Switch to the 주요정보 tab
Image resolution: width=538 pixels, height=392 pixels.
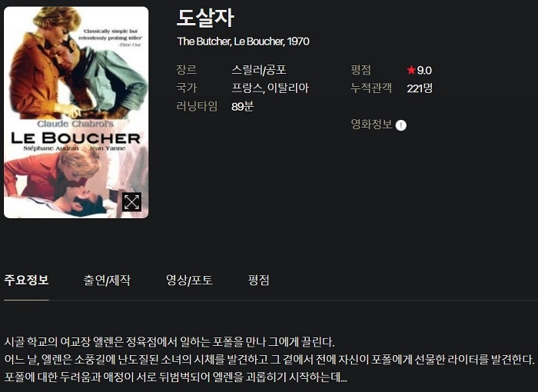(26, 280)
